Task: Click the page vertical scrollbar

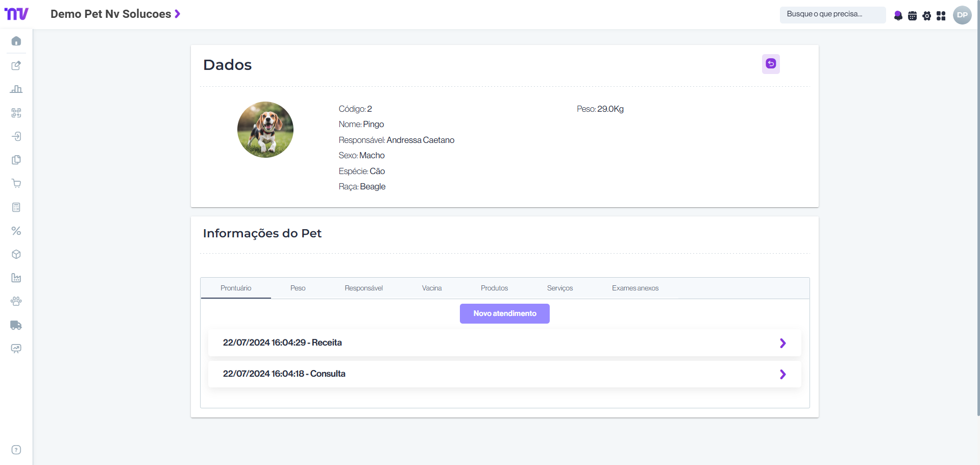Action: (978, 208)
